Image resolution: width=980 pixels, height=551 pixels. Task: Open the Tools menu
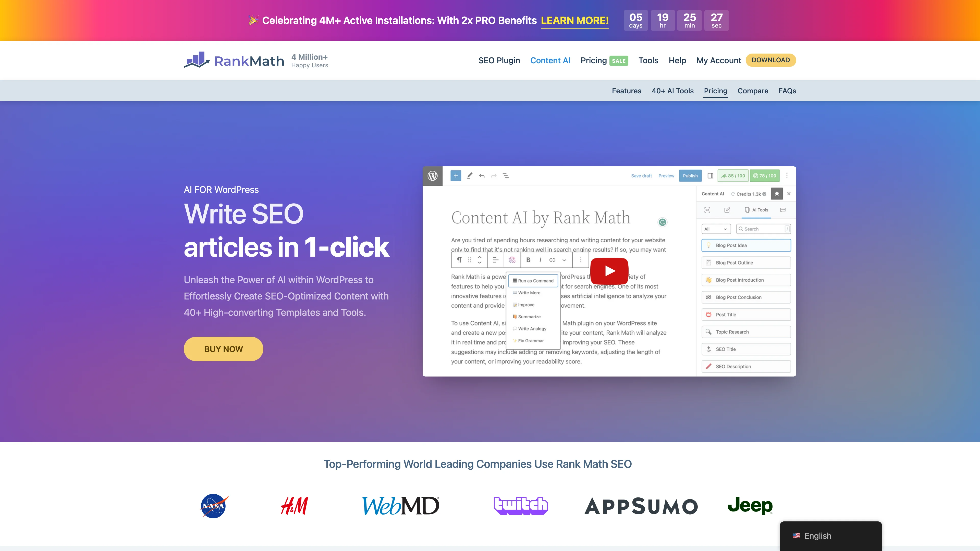[x=648, y=60]
